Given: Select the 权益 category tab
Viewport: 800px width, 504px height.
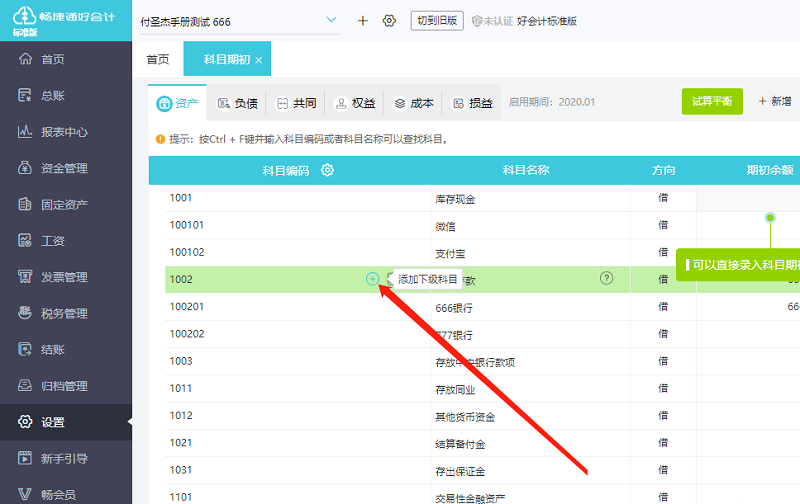Looking at the screenshot, I should 355,103.
